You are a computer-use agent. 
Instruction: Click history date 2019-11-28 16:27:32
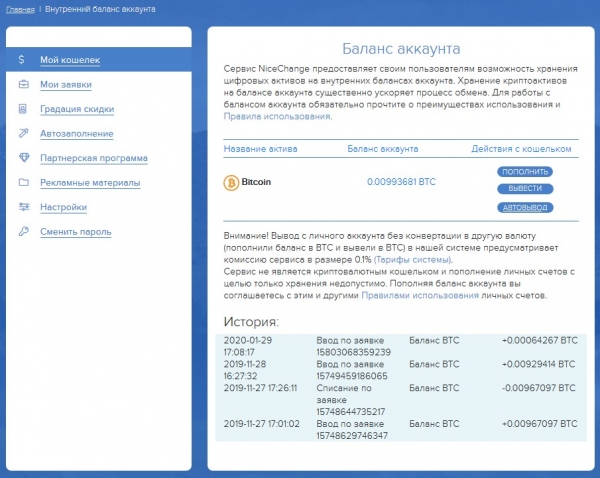(245, 370)
